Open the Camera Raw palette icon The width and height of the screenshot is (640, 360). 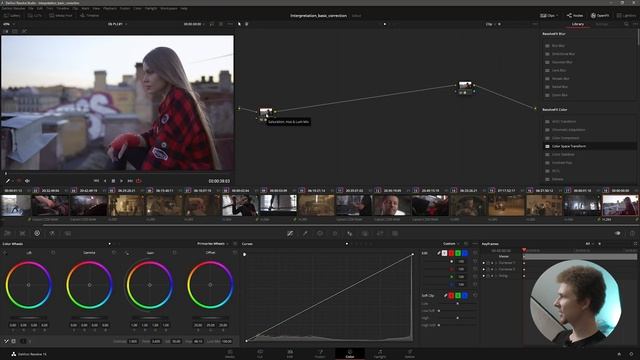pyautogui.click(x=7, y=233)
